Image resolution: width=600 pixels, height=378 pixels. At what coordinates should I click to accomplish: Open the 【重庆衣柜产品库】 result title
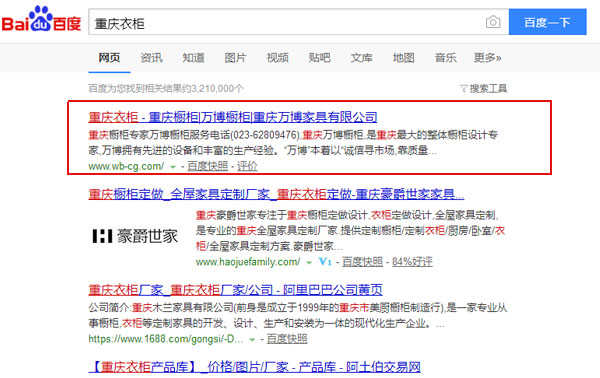coord(255,367)
